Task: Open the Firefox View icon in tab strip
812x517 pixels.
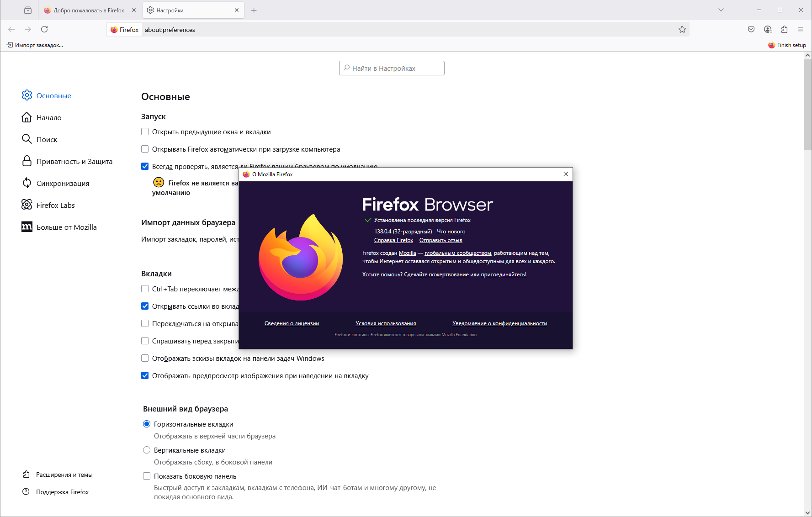Action: coord(28,10)
